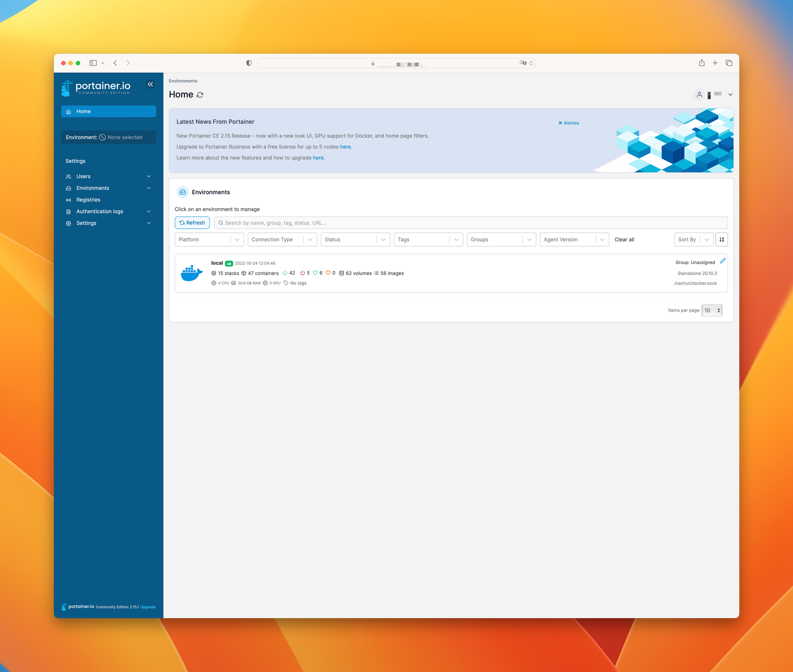Image resolution: width=793 pixels, height=672 pixels.
Task: Open the Platform filter dropdown
Action: (209, 239)
